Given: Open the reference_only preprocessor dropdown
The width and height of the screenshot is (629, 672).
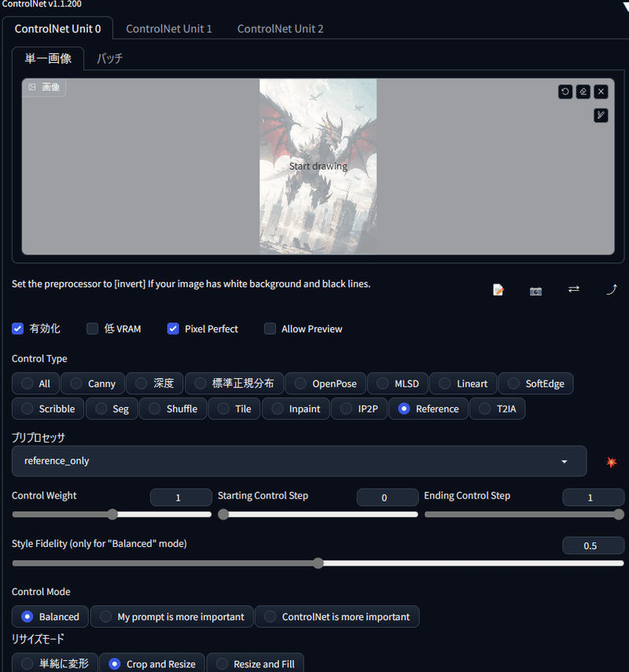Looking at the screenshot, I should click(299, 462).
